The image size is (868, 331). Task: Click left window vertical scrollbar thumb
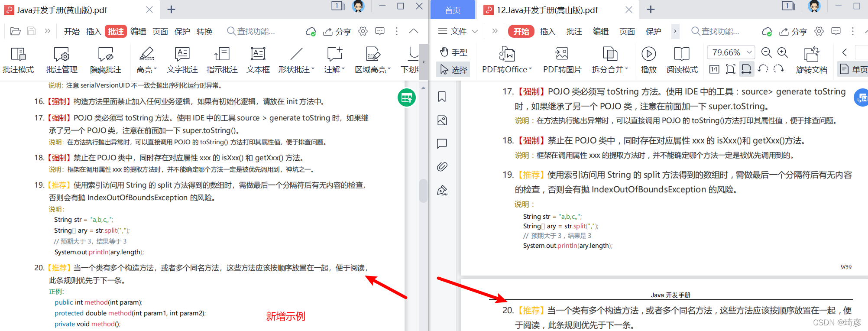click(423, 190)
